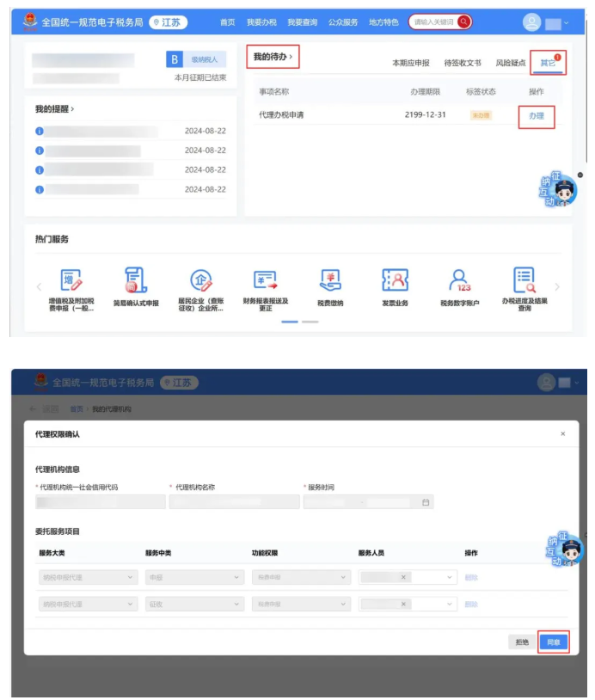Open 我要办税 in the top menu
Screen dimensions: 595x700
tap(261, 22)
